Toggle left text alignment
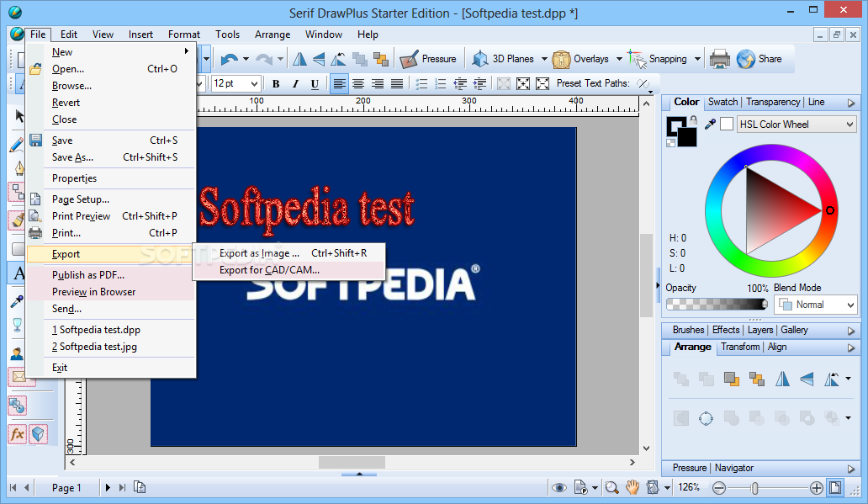 click(x=339, y=83)
